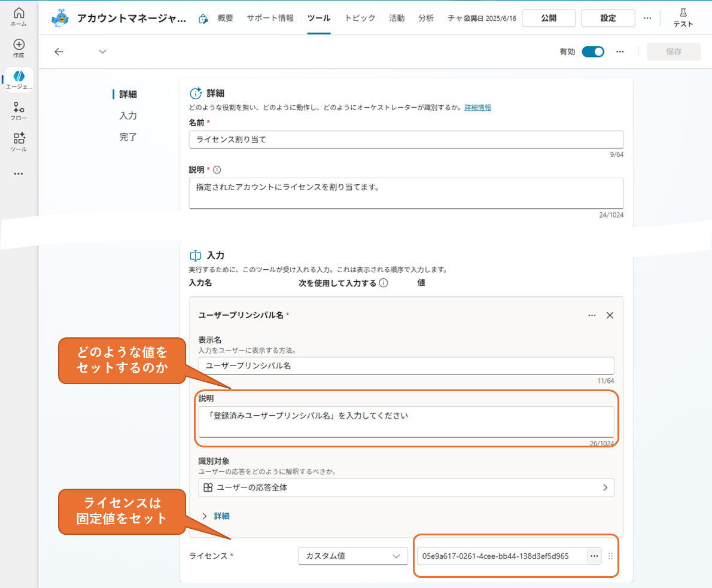Click the back arrow
The image size is (712, 588).
coord(59,52)
